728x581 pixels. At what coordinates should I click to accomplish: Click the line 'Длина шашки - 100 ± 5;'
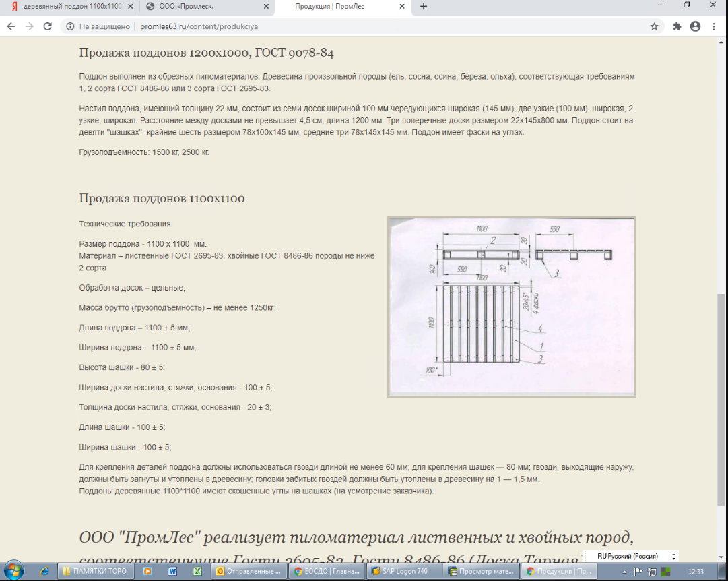click(122, 427)
